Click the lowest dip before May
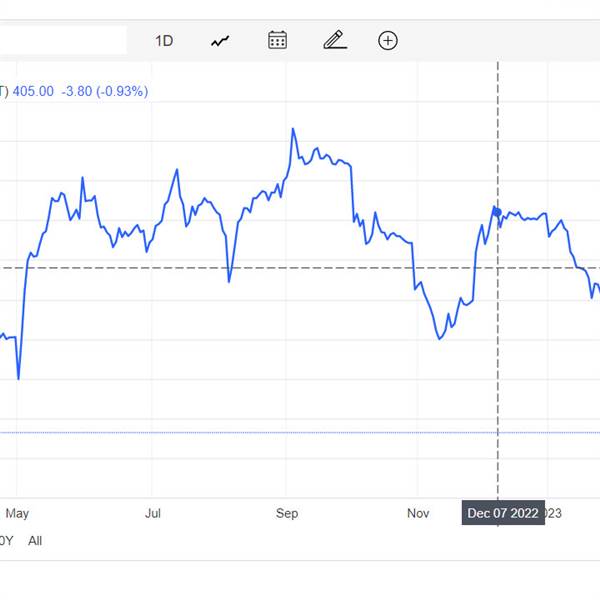Screen dimensions: 600x600 point(18,379)
